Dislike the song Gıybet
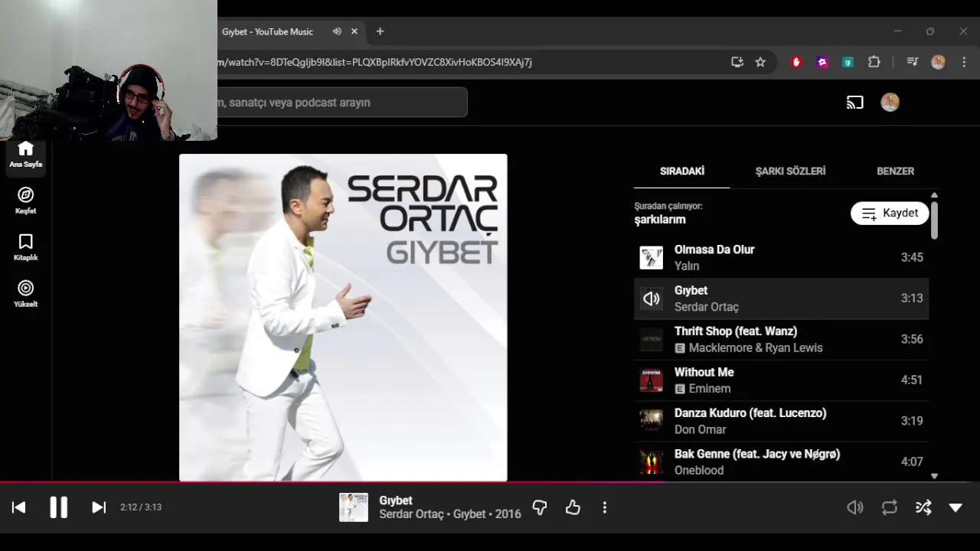The height and width of the screenshot is (551, 980). click(540, 507)
